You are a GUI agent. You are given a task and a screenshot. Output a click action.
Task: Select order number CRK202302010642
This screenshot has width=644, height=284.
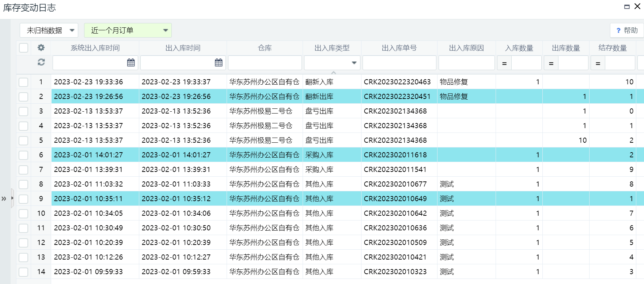[x=395, y=213]
